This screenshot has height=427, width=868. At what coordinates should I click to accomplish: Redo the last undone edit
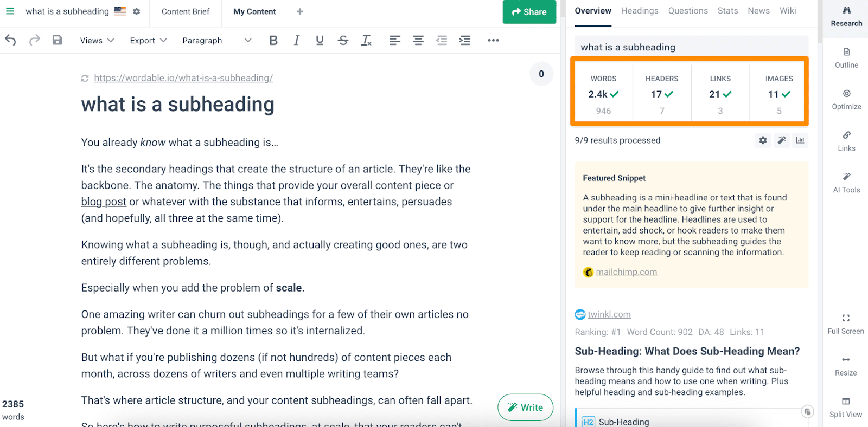35,40
